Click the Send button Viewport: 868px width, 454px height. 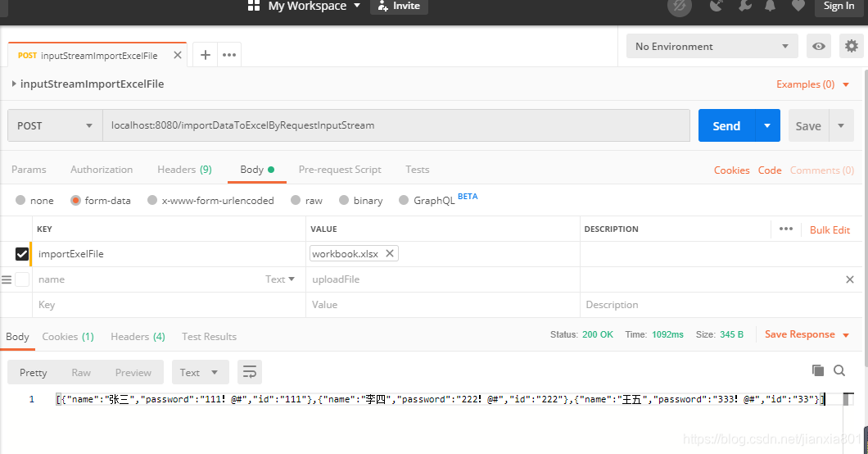click(x=726, y=125)
